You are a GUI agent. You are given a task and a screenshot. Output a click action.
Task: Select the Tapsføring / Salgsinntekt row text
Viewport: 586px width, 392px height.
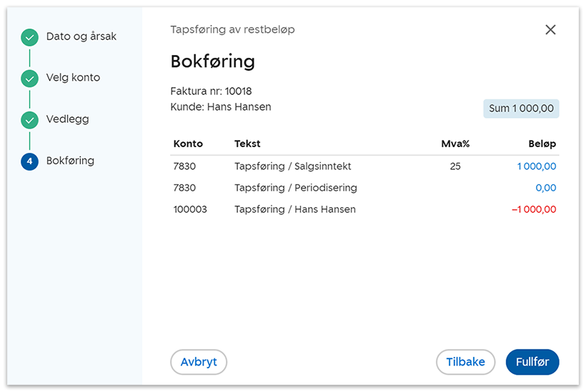(292, 166)
